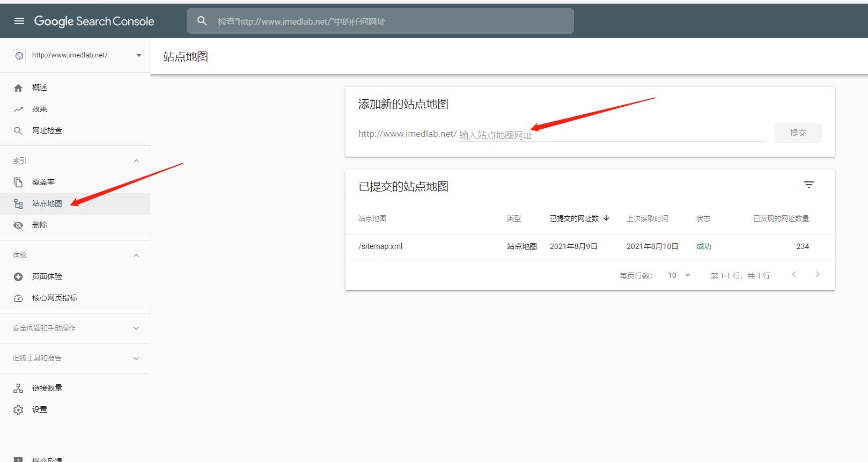Open filter icon in submitted sitemaps

809,185
